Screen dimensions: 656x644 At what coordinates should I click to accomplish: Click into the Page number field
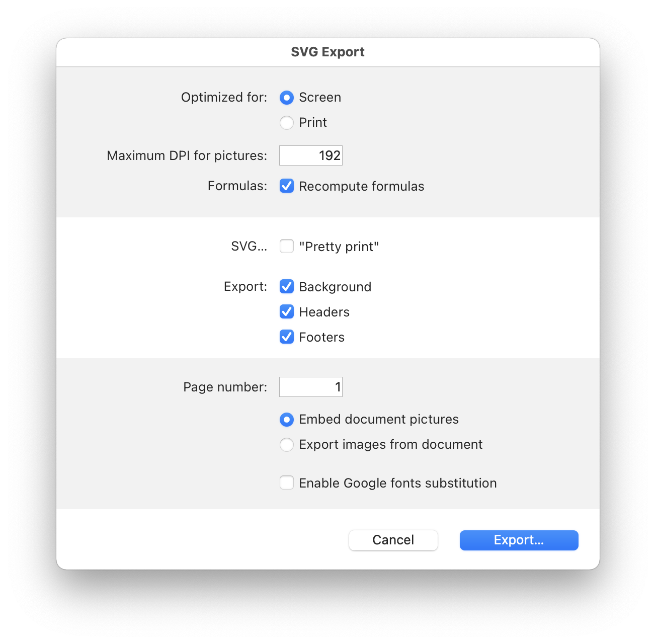[311, 387]
